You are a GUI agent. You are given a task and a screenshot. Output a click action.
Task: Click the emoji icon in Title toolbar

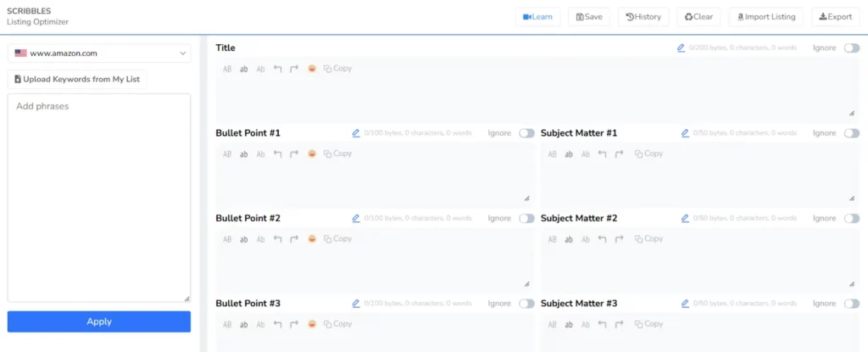pos(312,69)
